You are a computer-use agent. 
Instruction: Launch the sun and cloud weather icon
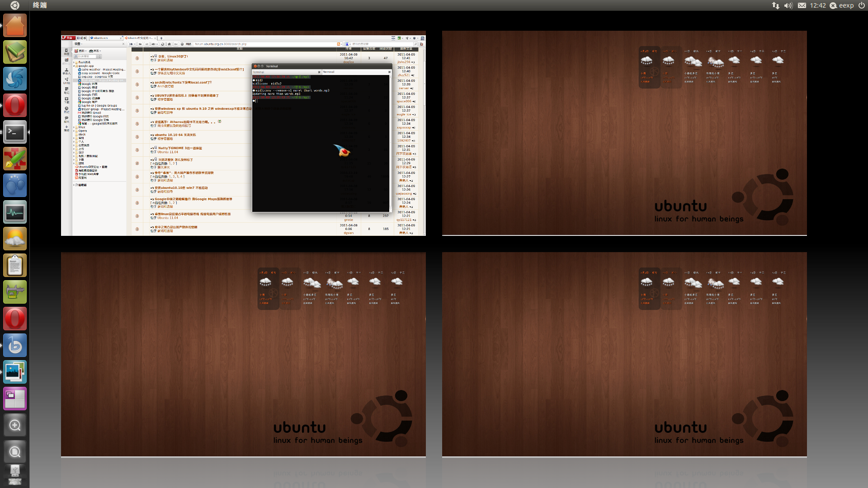[x=15, y=239]
